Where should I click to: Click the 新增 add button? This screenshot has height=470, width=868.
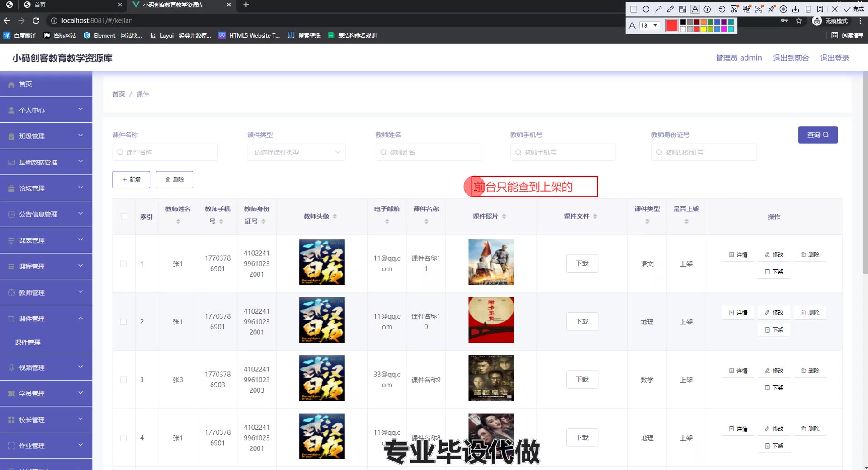point(131,179)
